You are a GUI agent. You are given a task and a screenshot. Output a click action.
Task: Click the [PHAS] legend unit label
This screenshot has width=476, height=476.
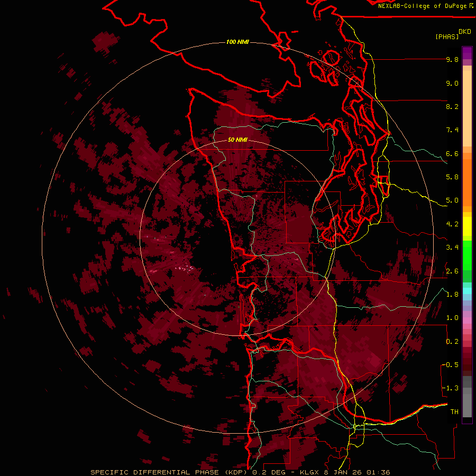pyautogui.click(x=447, y=36)
